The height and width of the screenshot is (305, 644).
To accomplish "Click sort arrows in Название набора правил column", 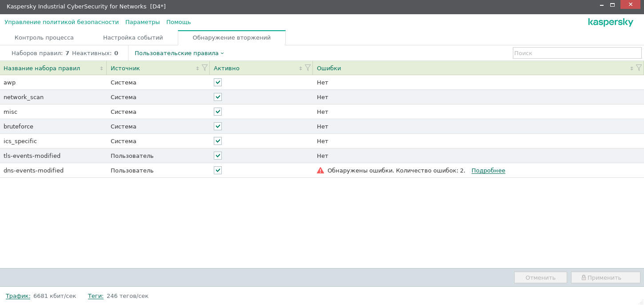I will (x=101, y=68).
